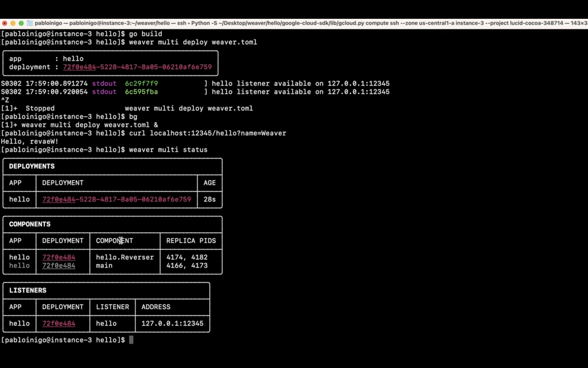Click 'weaver multi deploy weaver.toml' on the second line
Screen dimensions: 588x368
[x=193, y=42]
